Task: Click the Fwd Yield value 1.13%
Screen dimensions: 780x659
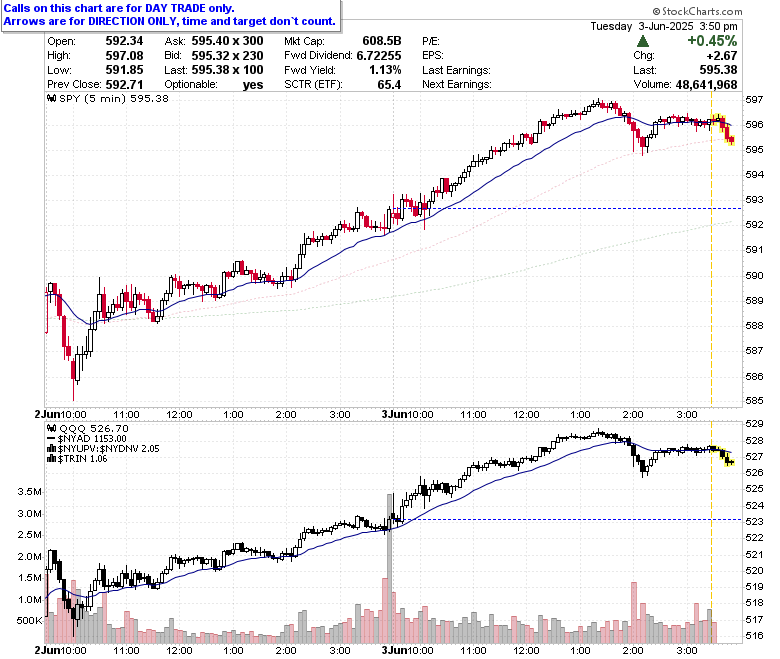Action: click(x=385, y=70)
